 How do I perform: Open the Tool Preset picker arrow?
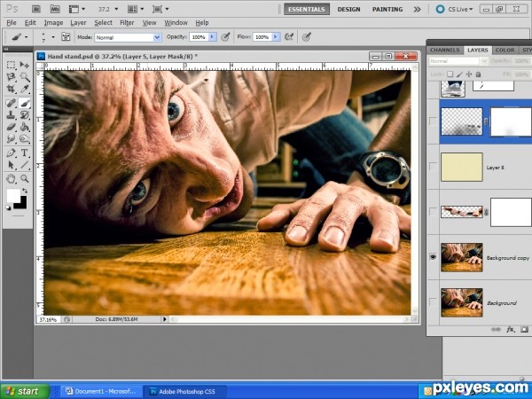pyautogui.click(x=26, y=36)
